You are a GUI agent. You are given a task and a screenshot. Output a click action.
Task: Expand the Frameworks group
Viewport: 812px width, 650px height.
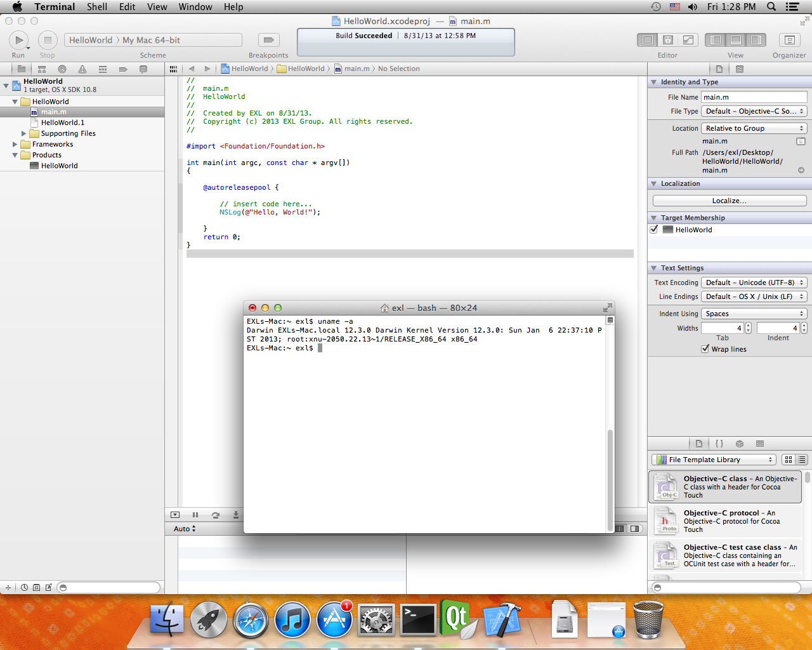click(15, 144)
